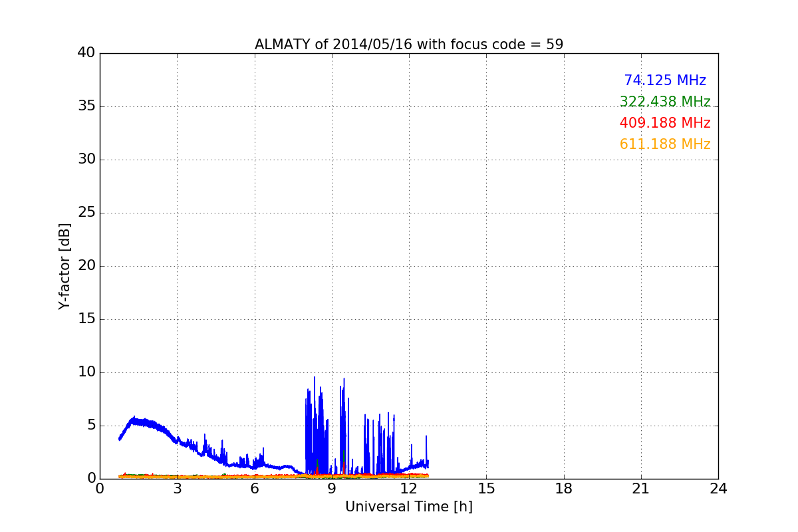Click the x-axis tick label "9"
This screenshot has width=798, height=532.
point(332,489)
